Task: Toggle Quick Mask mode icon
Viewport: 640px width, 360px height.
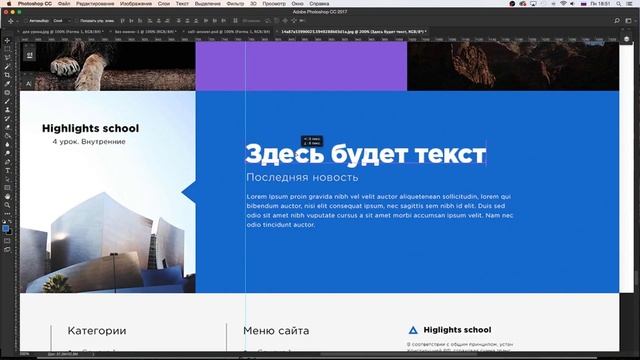Action: click(7, 240)
